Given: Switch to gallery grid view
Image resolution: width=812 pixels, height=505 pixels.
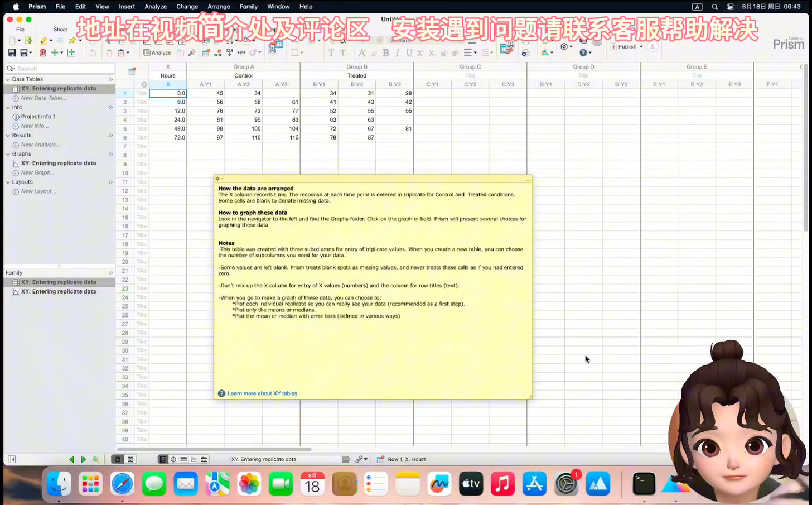Looking at the screenshot, I should point(130,459).
